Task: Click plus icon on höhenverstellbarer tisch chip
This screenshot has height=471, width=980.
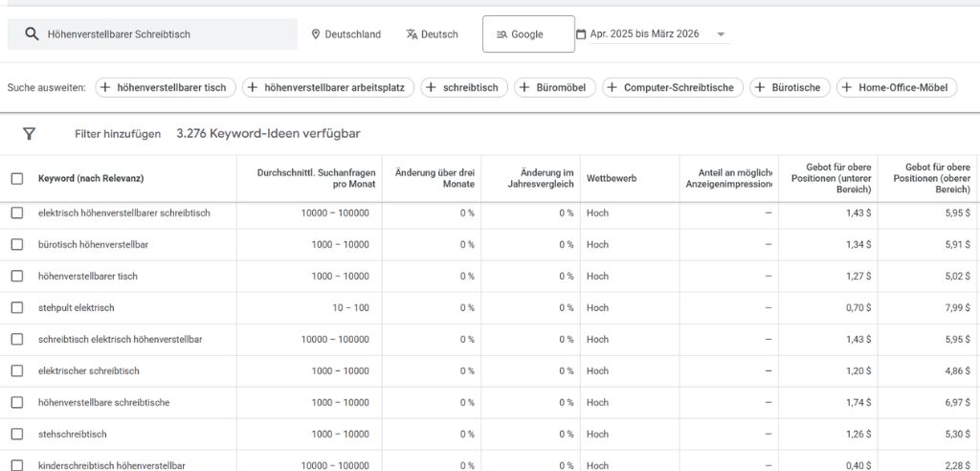Action: [x=105, y=87]
